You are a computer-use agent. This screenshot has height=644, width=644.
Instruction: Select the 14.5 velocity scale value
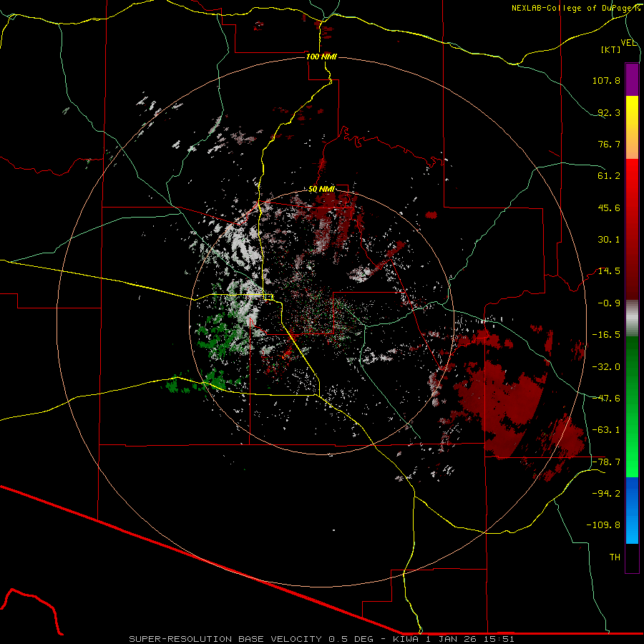point(609,271)
